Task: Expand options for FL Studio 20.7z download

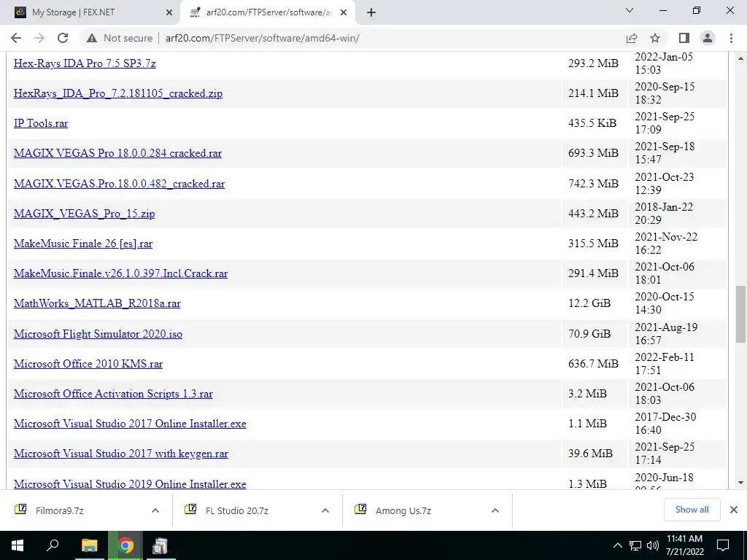Action: pyautogui.click(x=325, y=510)
